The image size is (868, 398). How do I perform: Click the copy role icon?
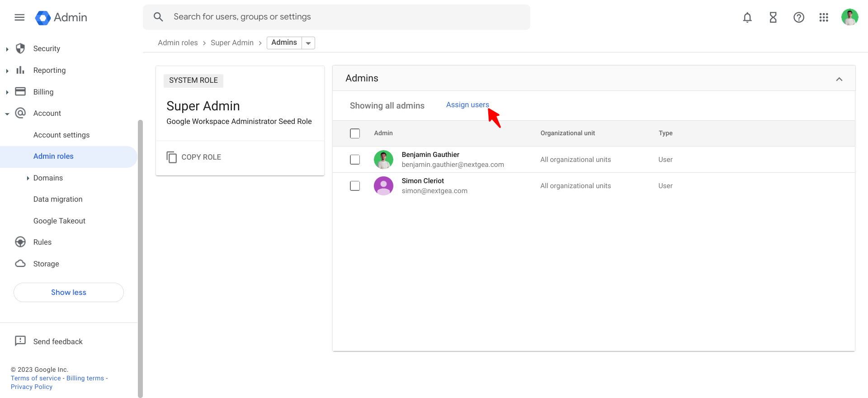point(172,157)
